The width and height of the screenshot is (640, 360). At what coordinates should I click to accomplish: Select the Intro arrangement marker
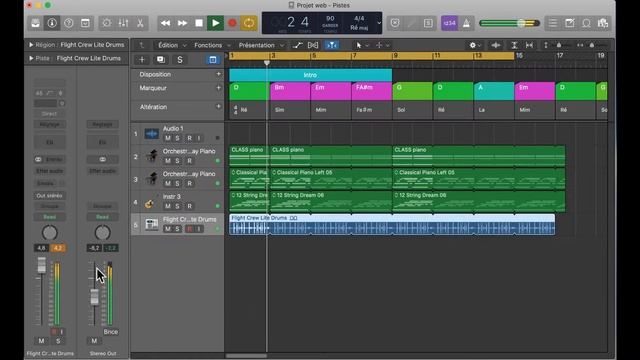(x=311, y=75)
